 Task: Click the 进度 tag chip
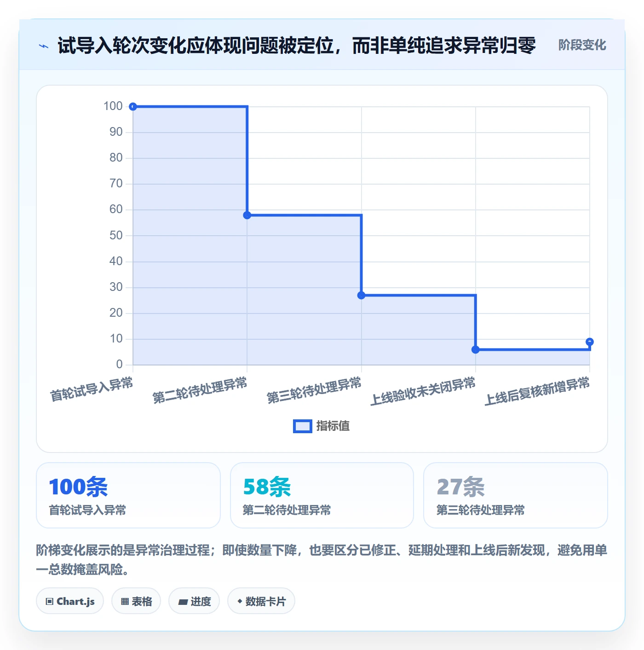(194, 601)
